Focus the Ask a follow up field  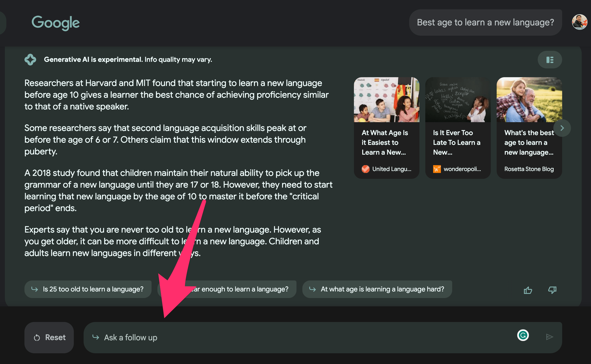pyautogui.click(x=323, y=337)
